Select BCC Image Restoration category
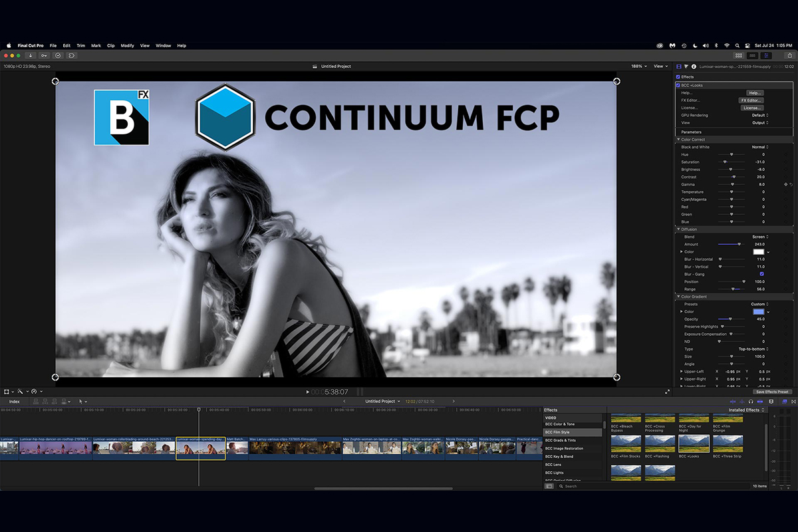Image resolution: width=798 pixels, height=532 pixels. tap(564, 448)
